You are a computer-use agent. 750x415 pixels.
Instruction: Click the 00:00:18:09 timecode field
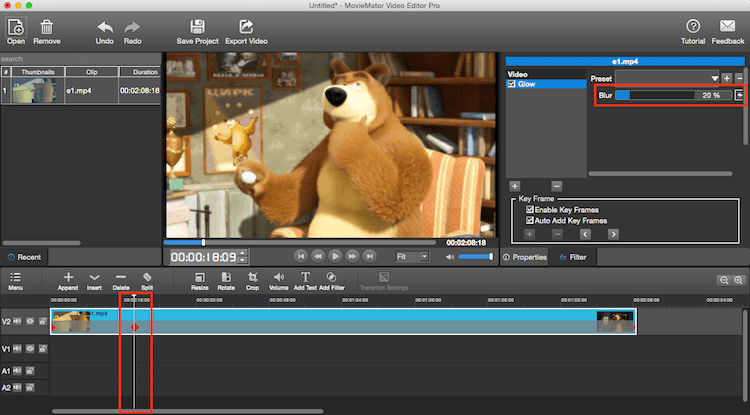tap(203, 257)
